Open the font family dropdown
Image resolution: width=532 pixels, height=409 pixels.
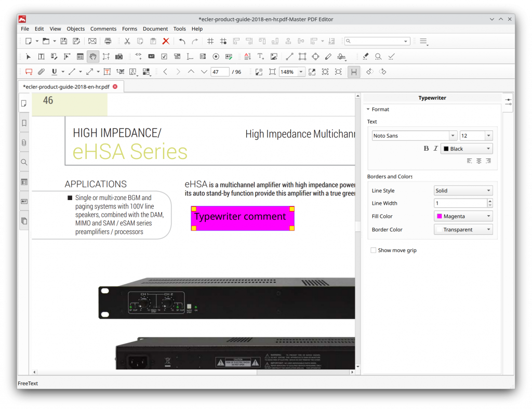pos(414,135)
